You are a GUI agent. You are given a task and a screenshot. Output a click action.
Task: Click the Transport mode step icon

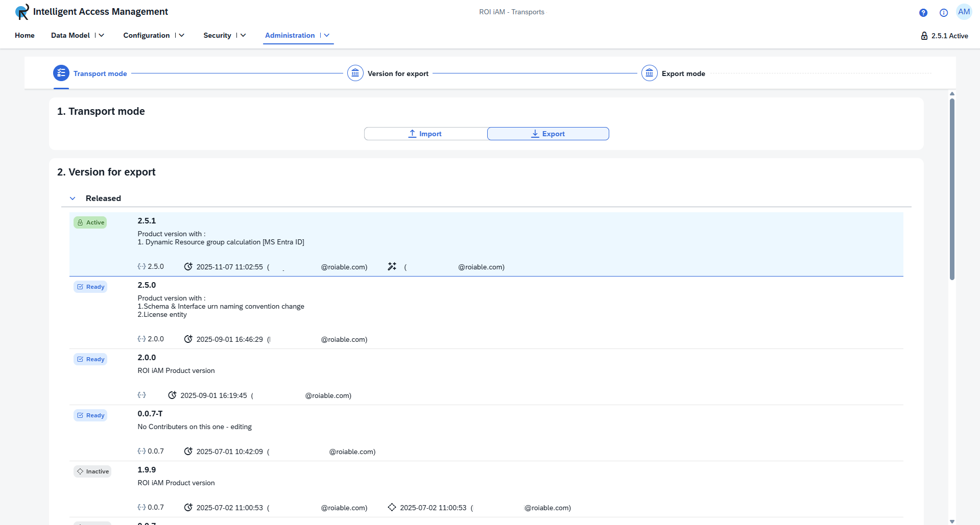point(61,73)
